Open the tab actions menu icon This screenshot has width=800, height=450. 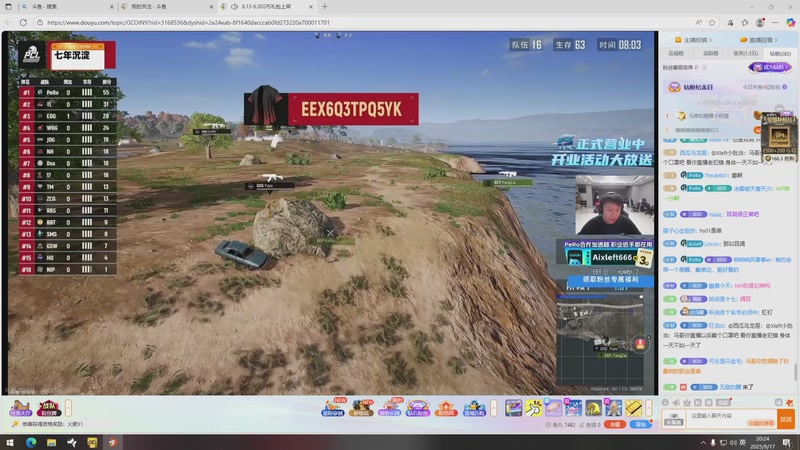pos(8,7)
